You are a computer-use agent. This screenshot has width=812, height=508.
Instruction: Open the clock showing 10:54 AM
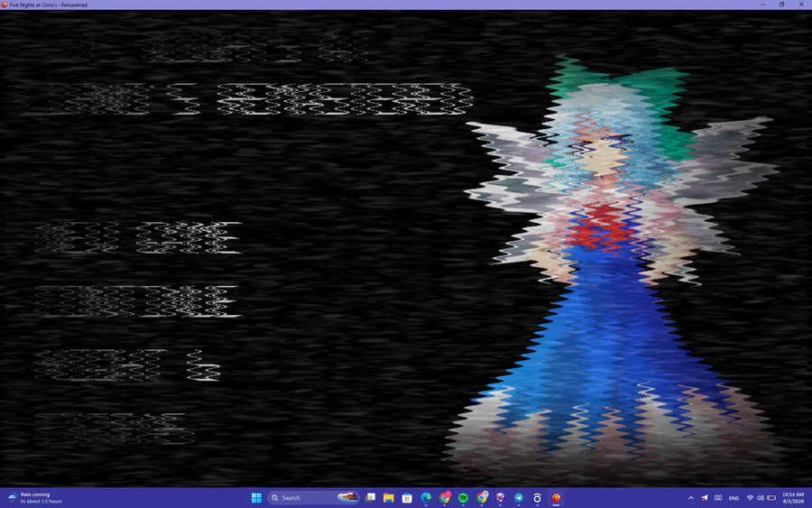coord(793,498)
